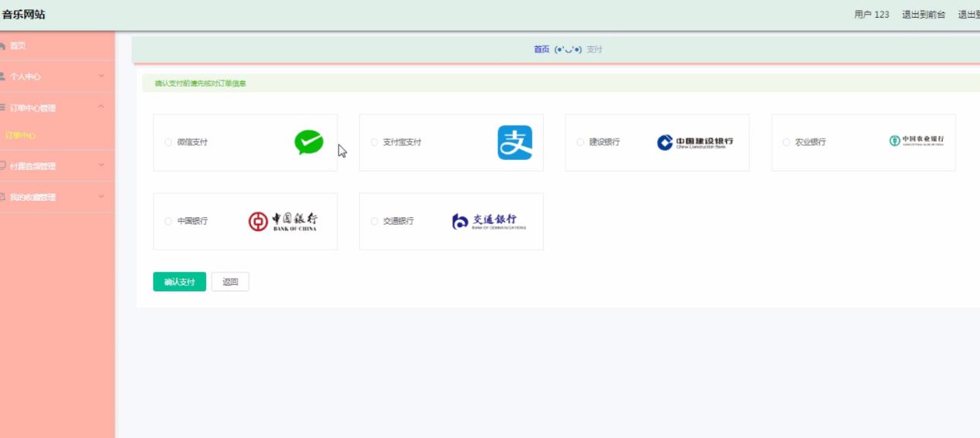Click the home icon beside 首页 in sidebar
This screenshot has width=980, height=438.
click(3, 46)
